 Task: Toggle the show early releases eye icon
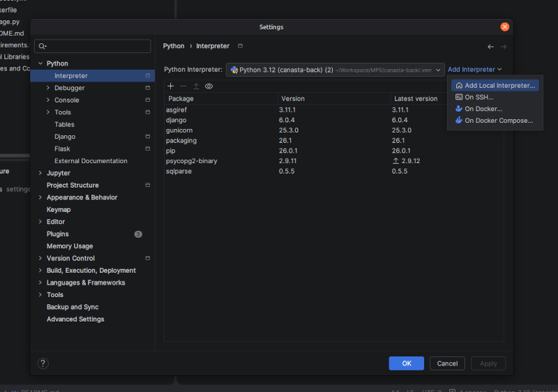coord(209,86)
